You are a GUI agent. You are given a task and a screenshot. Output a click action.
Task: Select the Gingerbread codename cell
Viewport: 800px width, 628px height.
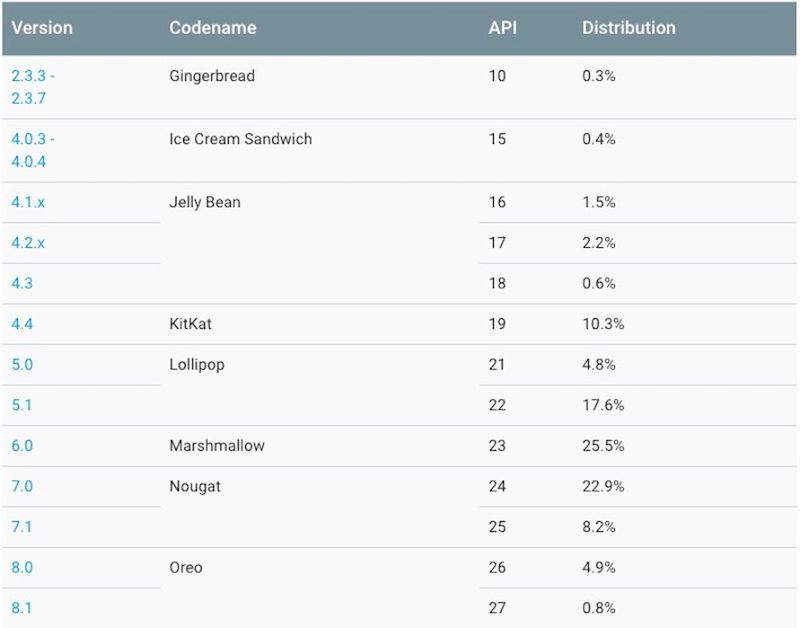tap(212, 76)
